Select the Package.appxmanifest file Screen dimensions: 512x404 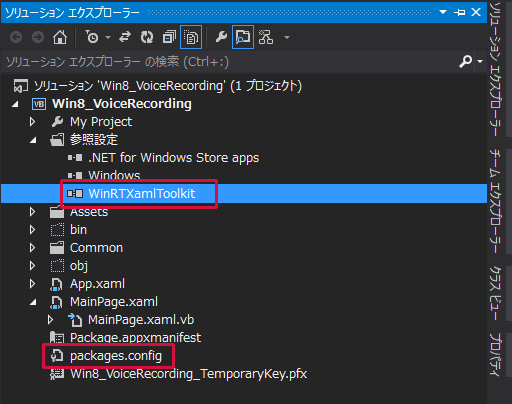point(135,338)
